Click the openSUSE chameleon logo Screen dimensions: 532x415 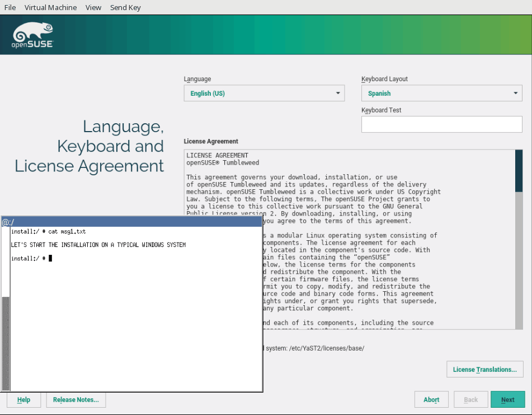pos(32,35)
